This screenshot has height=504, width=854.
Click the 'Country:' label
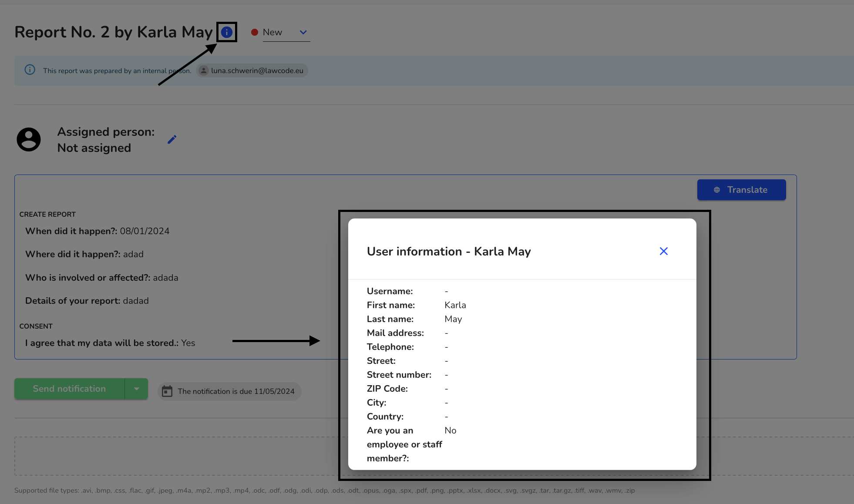[385, 417]
